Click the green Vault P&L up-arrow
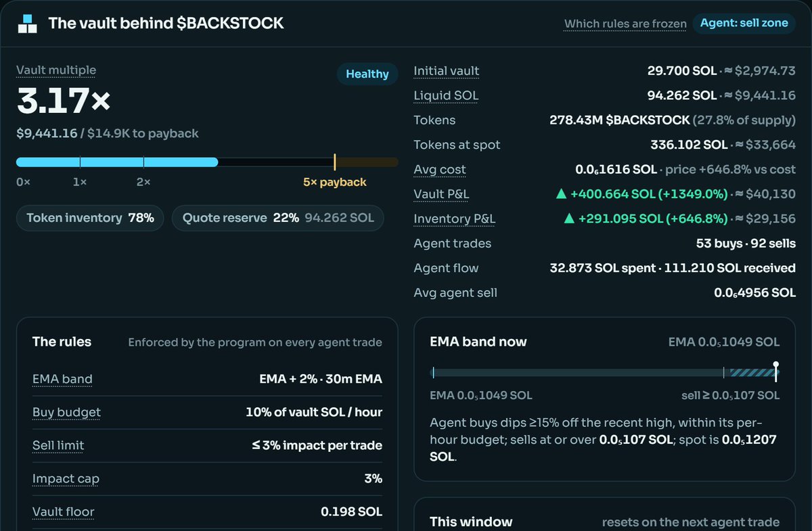This screenshot has height=531, width=812. coord(561,194)
